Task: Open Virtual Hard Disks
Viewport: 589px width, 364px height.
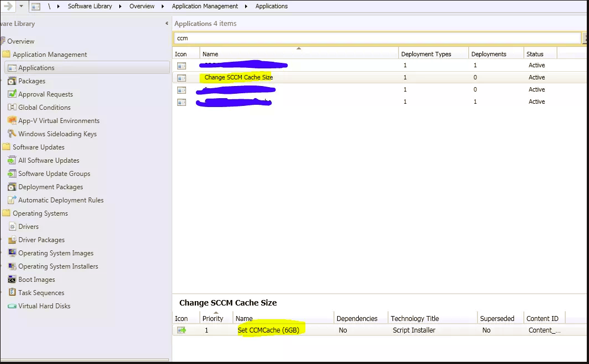Action: click(44, 306)
